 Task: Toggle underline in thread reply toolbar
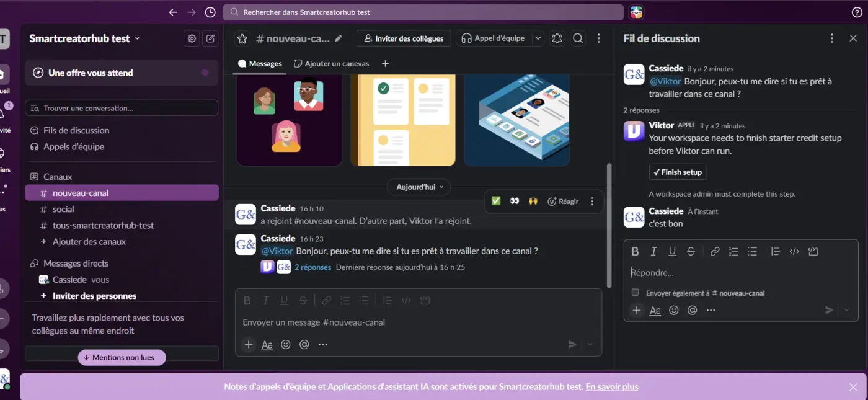point(672,251)
